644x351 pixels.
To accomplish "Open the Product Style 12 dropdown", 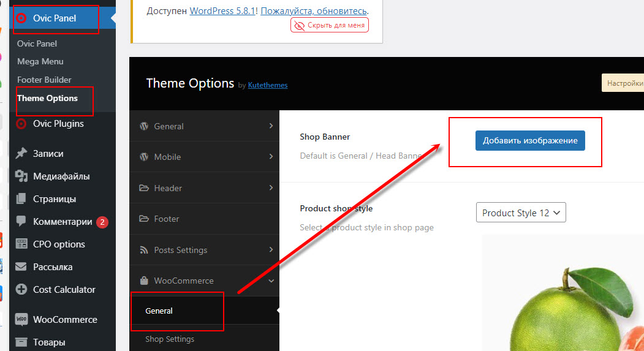I will pyautogui.click(x=521, y=212).
